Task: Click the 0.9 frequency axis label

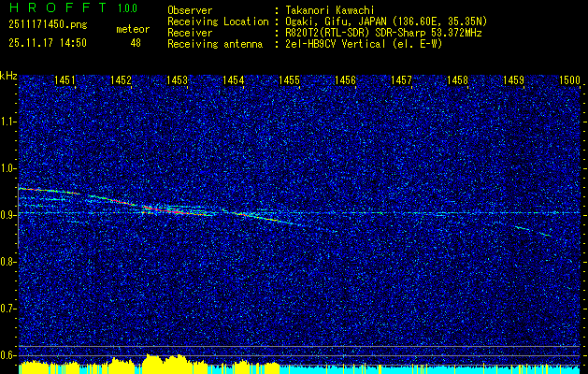Action: click(x=7, y=215)
